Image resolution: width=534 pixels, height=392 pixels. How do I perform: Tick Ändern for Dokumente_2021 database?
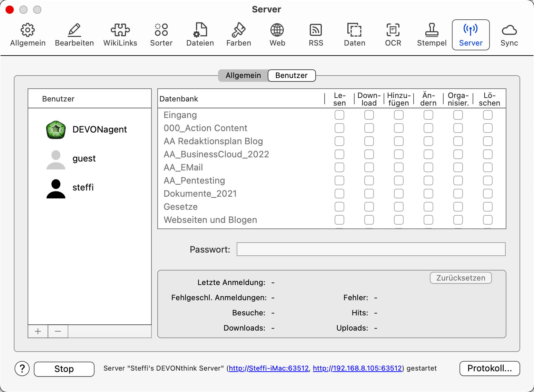pyautogui.click(x=428, y=194)
